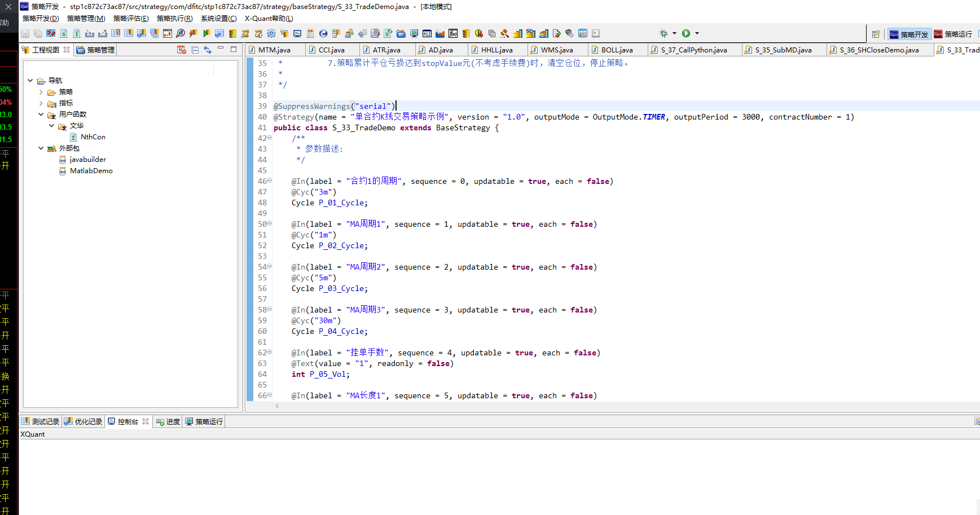Collapse the 文华 folder node
Image resolution: width=980 pixels, height=515 pixels.
point(52,126)
